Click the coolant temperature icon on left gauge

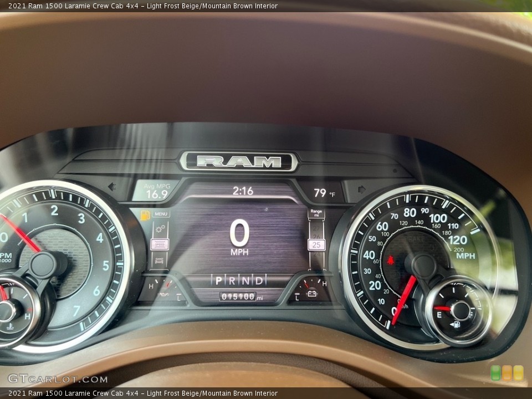click(x=11, y=326)
